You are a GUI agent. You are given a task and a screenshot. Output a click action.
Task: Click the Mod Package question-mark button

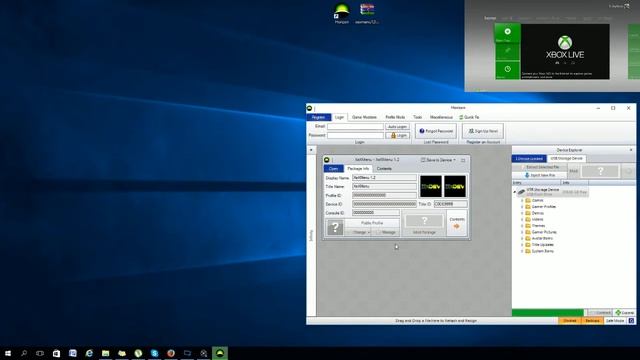pos(424,224)
